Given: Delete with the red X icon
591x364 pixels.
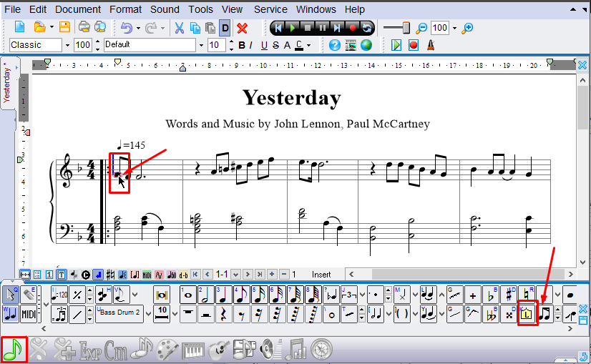Looking at the screenshot, I should [x=243, y=28].
